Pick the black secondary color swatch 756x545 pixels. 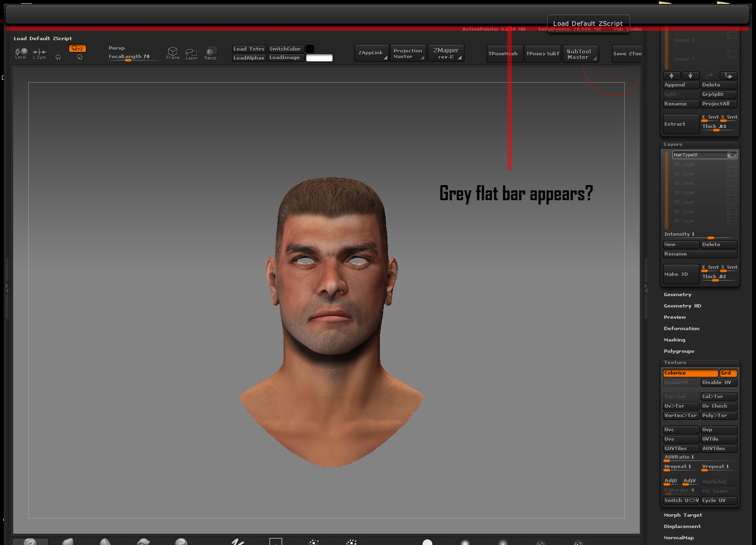tap(310, 49)
